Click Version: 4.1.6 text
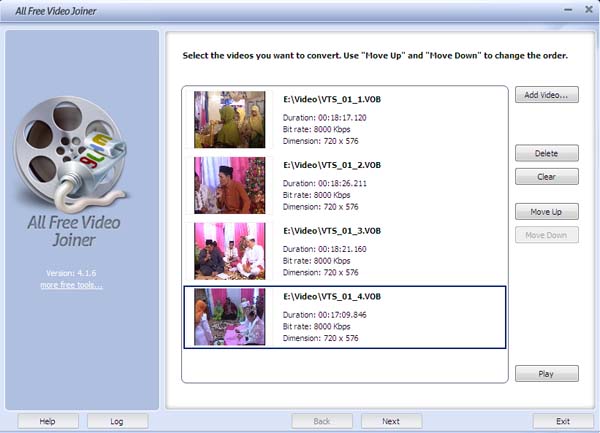The height and width of the screenshot is (433, 600). (71, 273)
